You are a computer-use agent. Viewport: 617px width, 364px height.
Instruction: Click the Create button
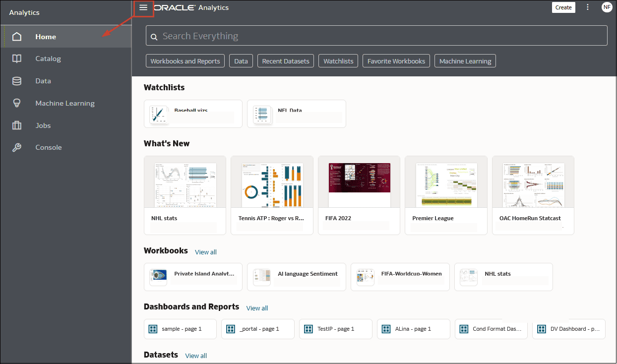click(563, 7)
